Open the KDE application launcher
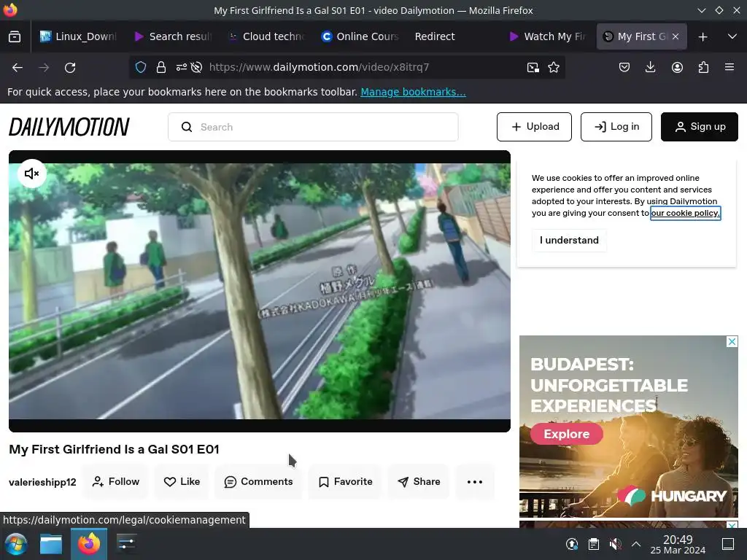This screenshot has height=560, width=747. [x=16, y=544]
